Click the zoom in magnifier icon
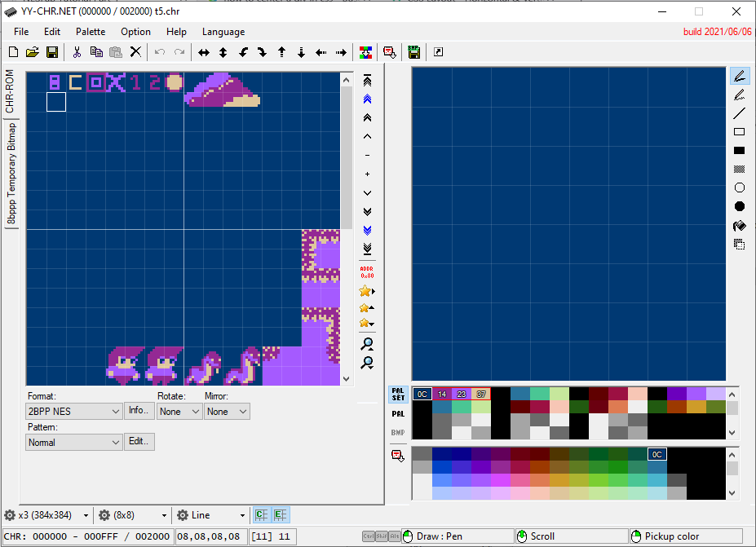The image size is (756, 547). [367, 344]
